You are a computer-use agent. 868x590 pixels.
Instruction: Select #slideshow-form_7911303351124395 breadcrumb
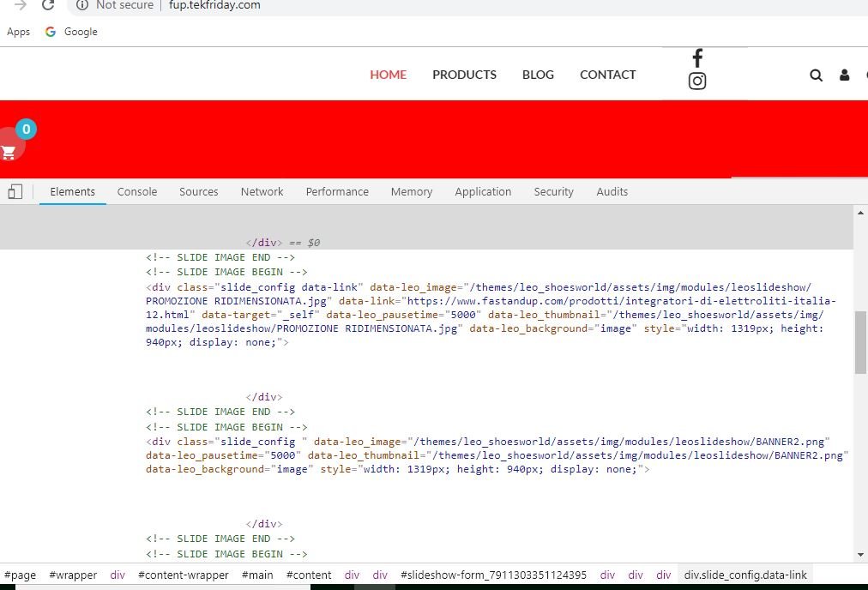pos(493,575)
